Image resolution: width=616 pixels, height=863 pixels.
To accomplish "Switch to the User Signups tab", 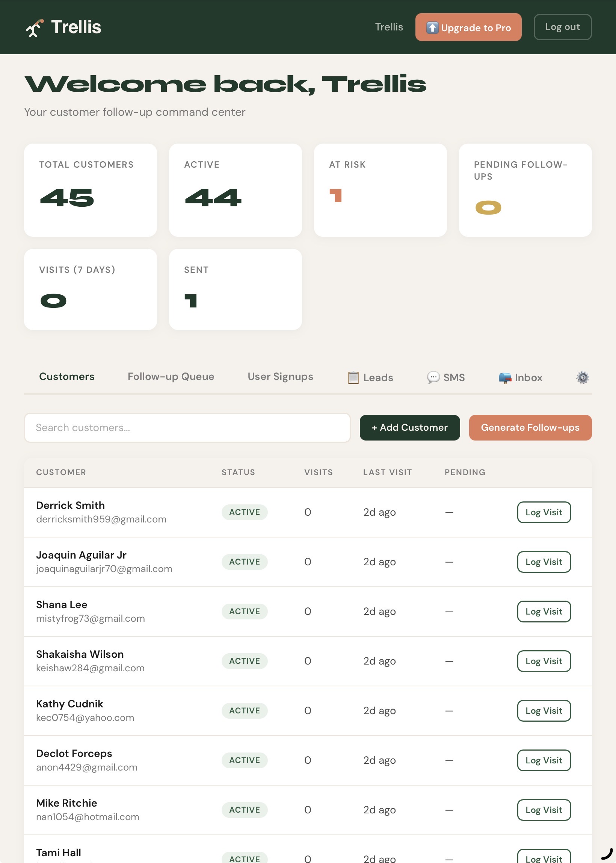I will (x=280, y=377).
